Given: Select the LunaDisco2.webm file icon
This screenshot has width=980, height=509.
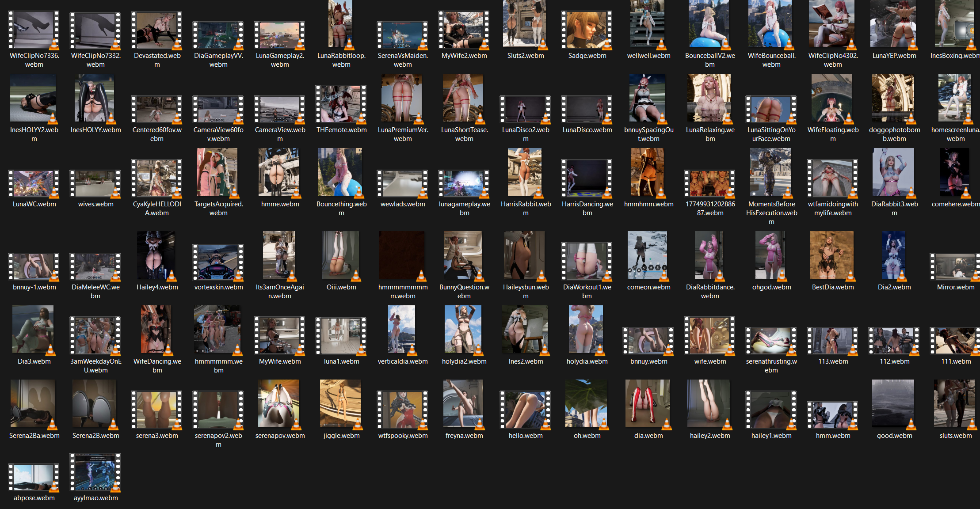Looking at the screenshot, I should pyautogui.click(x=526, y=109).
